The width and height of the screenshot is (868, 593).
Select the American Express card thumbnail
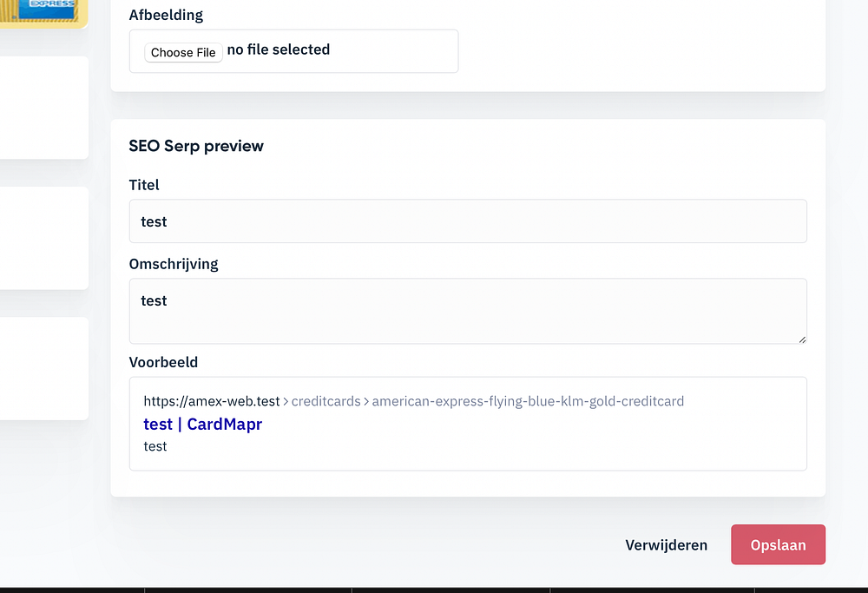[x=43, y=12]
